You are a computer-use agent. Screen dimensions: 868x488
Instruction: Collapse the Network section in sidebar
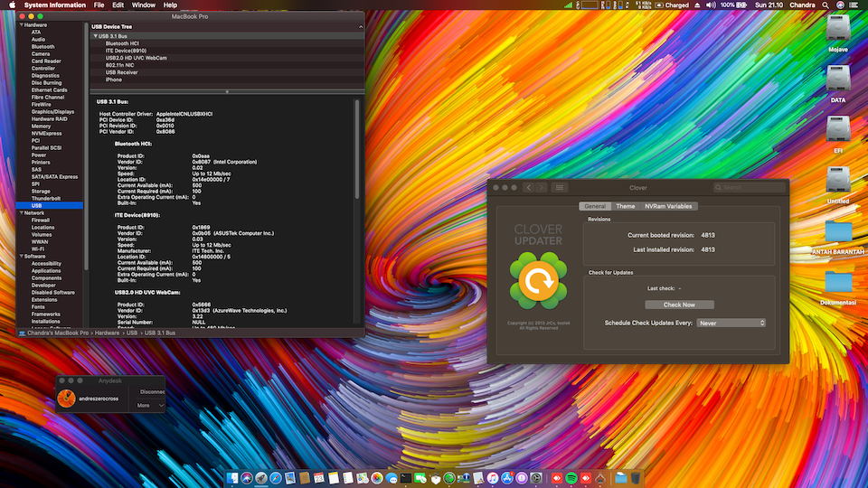22,212
